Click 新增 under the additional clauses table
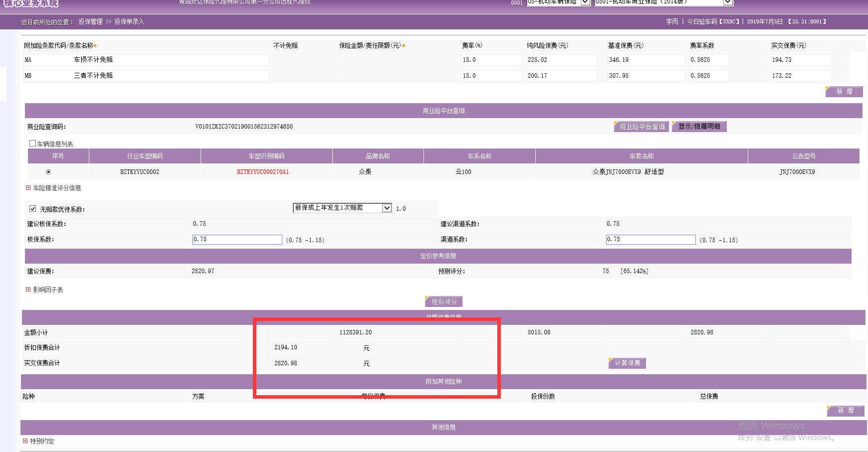This screenshot has width=868, height=452. click(x=844, y=92)
